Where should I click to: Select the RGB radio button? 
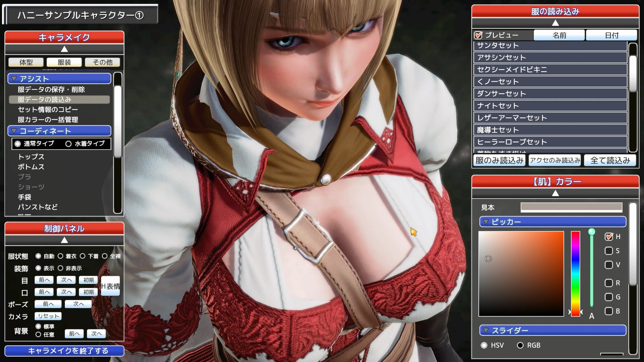[520, 345]
